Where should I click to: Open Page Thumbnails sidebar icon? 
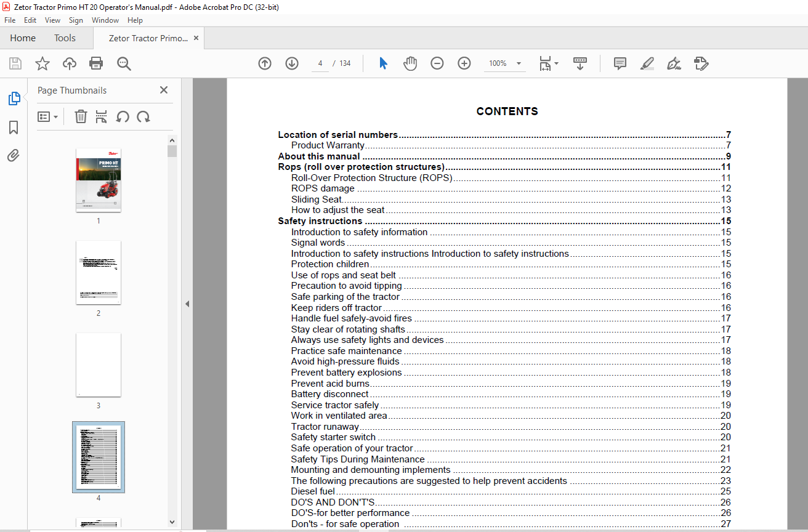coord(14,98)
